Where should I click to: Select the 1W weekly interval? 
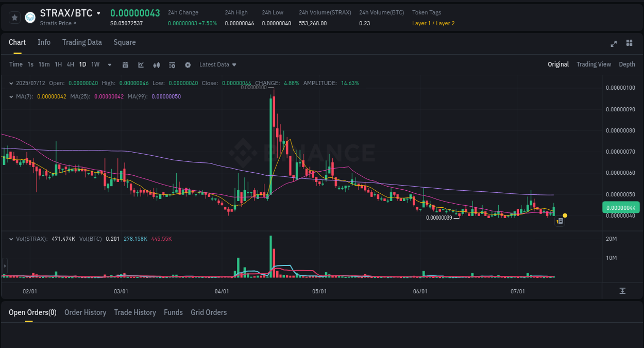click(95, 64)
